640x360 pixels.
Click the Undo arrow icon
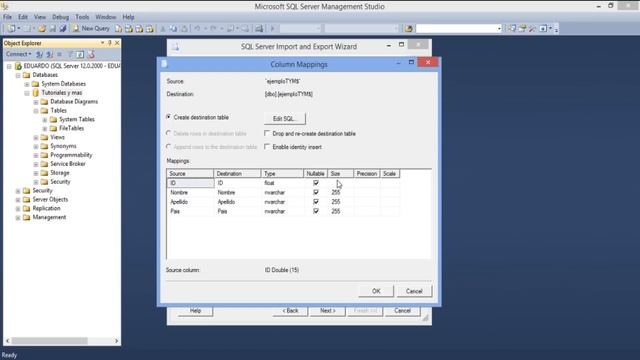(197, 29)
